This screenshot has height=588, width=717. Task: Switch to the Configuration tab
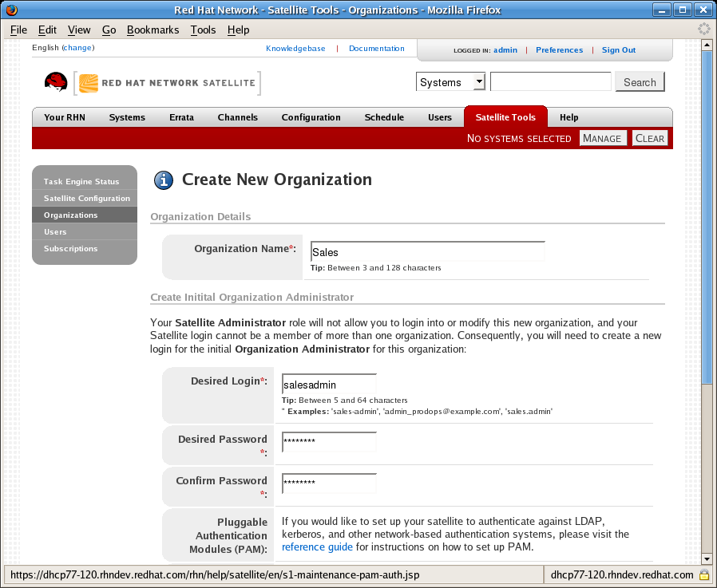(311, 117)
